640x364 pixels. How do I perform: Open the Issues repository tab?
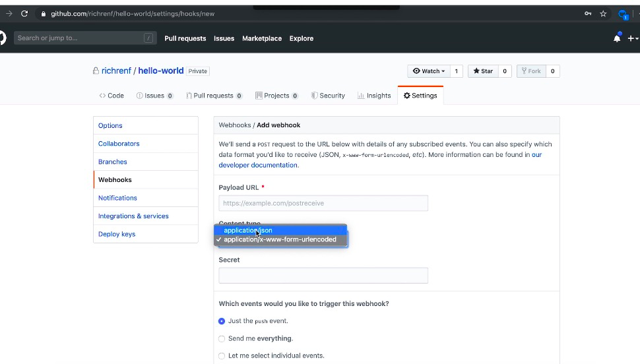154,96
